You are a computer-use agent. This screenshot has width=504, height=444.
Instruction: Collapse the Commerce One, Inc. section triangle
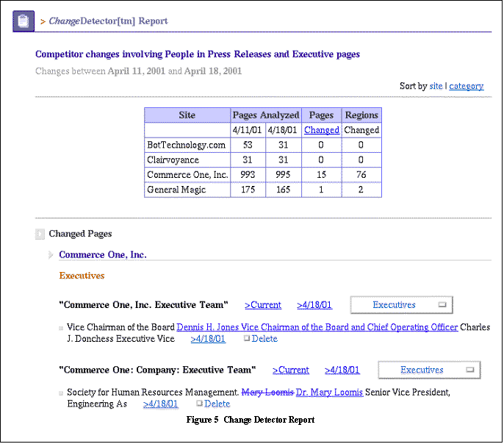(x=51, y=254)
